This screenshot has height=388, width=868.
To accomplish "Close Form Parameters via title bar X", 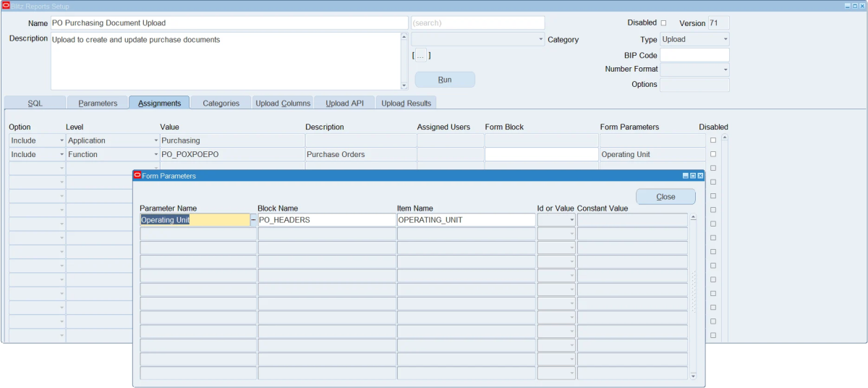I will (700, 176).
